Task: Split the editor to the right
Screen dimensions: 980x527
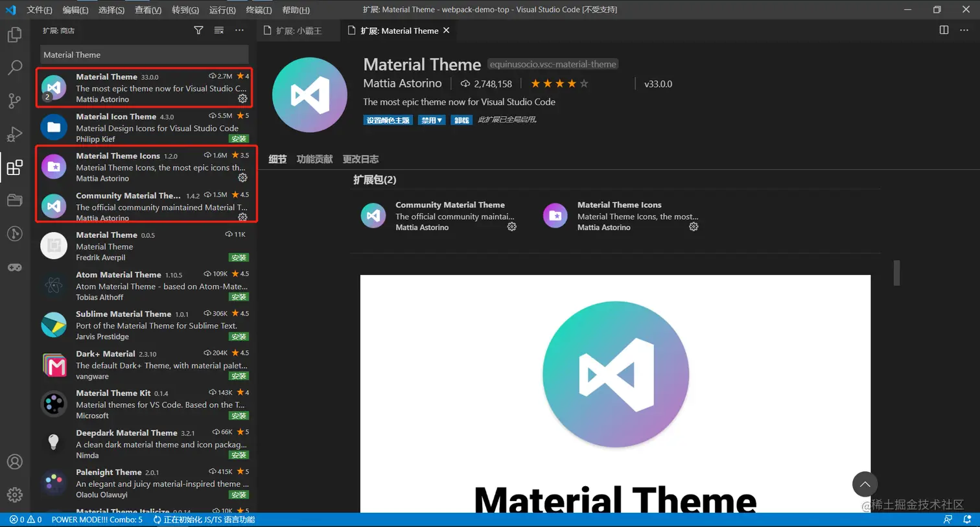Action: click(944, 30)
